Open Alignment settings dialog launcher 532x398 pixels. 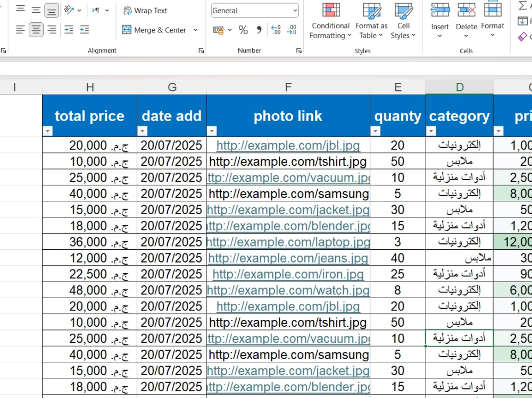pos(201,51)
